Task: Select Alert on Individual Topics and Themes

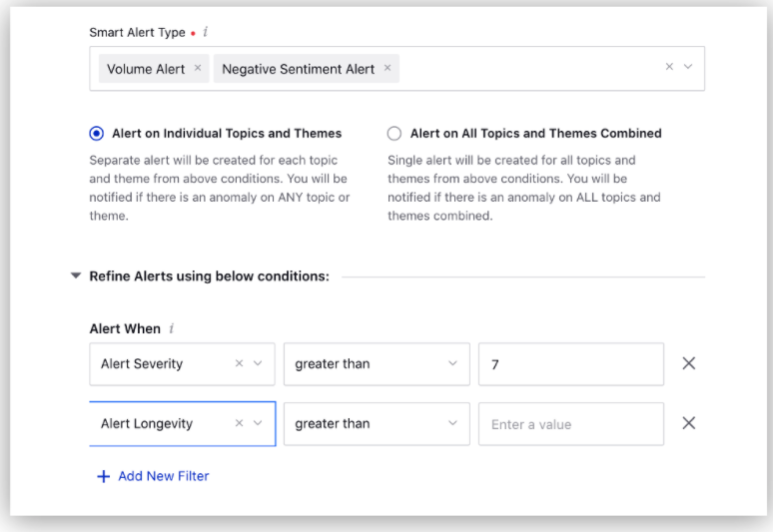Action: point(97,133)
